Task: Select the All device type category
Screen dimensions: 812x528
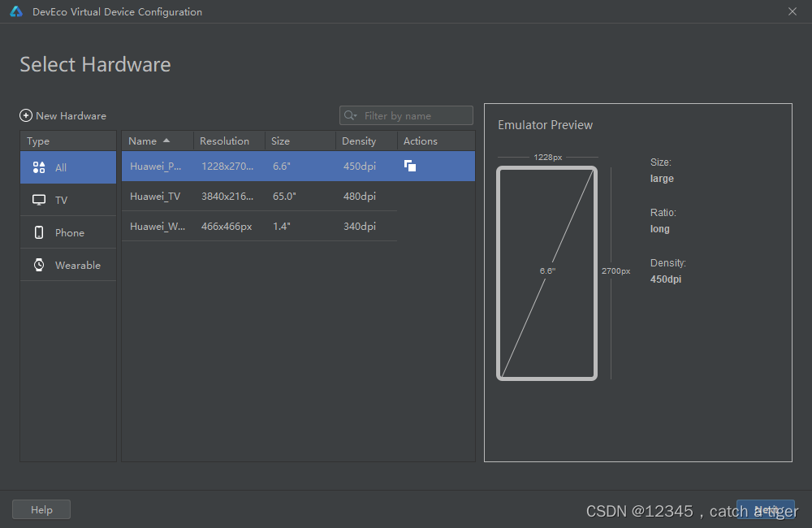Action: pyautogui.click(x=68, y=167)
